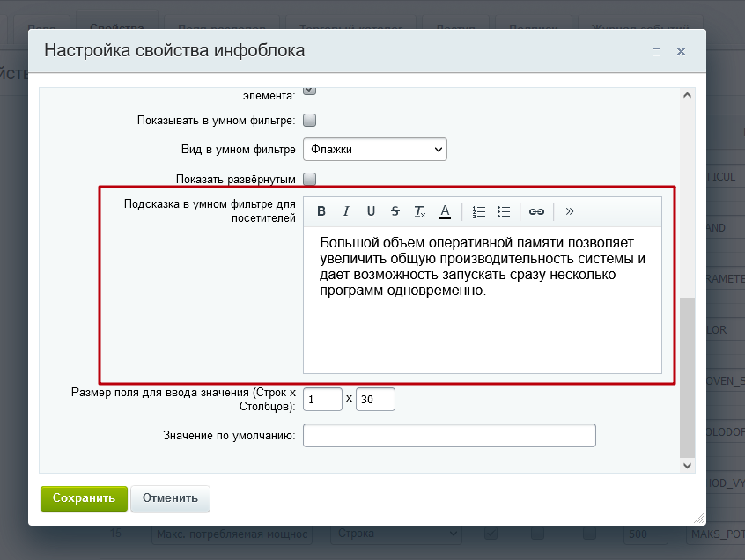Image resolution: width=745 pixels, height=560 pixels.
Task: Click the dialog's vertical scrollbar thumb
Action: pos(687,377)
